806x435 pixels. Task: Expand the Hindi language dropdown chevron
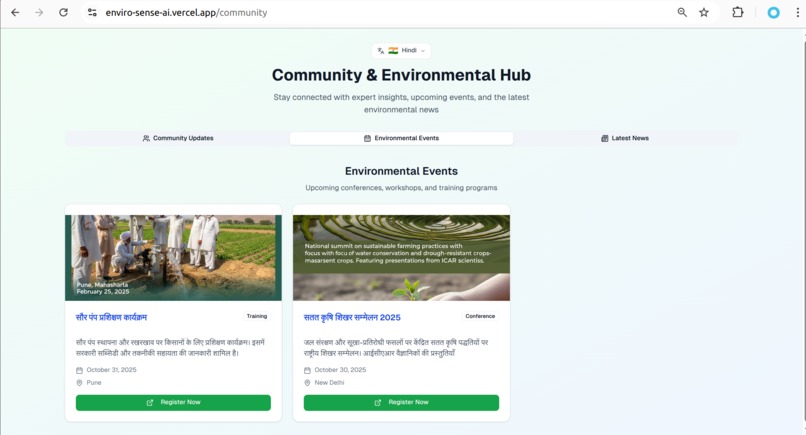[423, 50]
